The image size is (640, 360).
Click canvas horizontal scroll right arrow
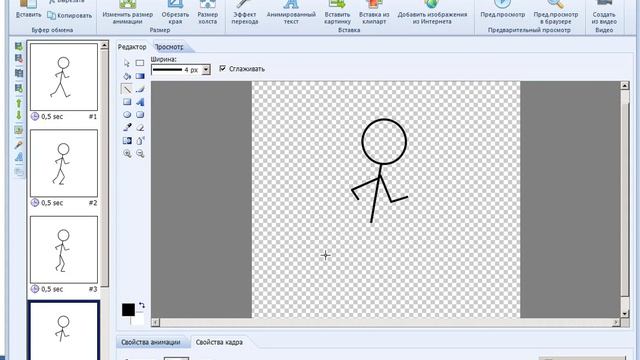616,322
